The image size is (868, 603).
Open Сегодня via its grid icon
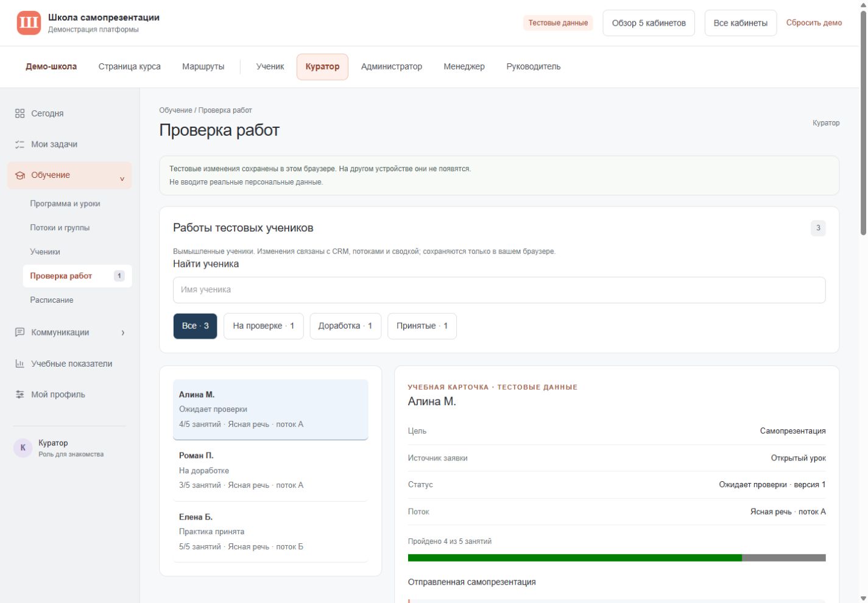click(20, 113)
